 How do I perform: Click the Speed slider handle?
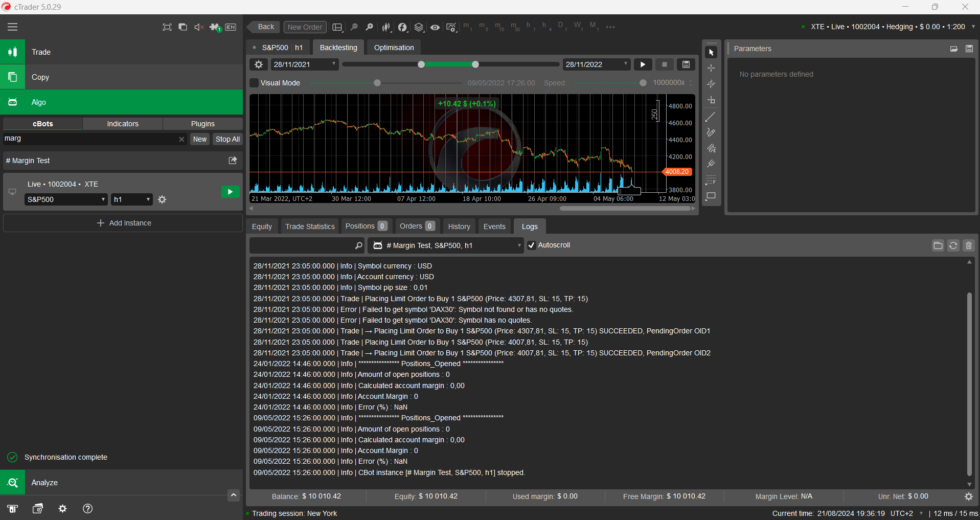pos(643,83)
